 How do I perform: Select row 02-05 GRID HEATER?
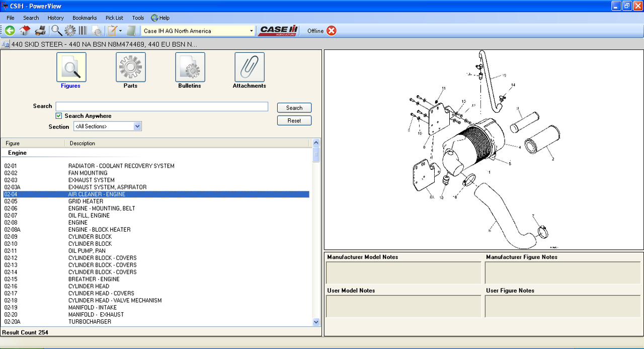click(x=156, y=201)
